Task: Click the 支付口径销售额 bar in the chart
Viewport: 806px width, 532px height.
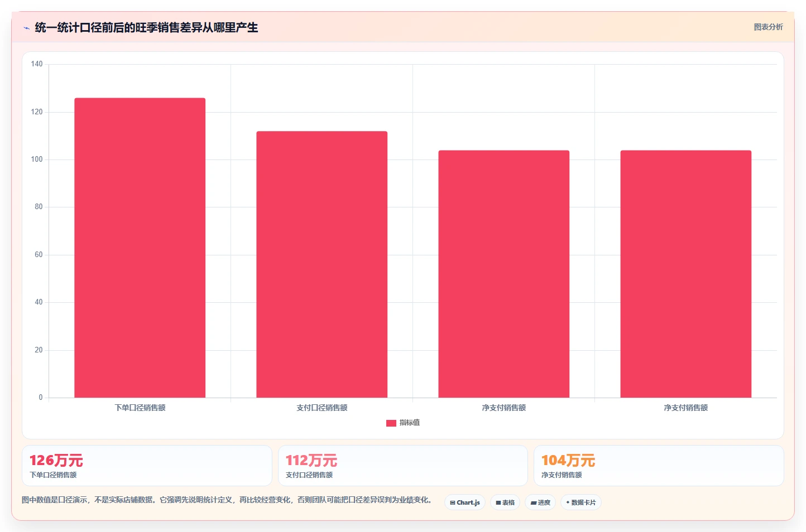Action: click(x=322, y=264)
